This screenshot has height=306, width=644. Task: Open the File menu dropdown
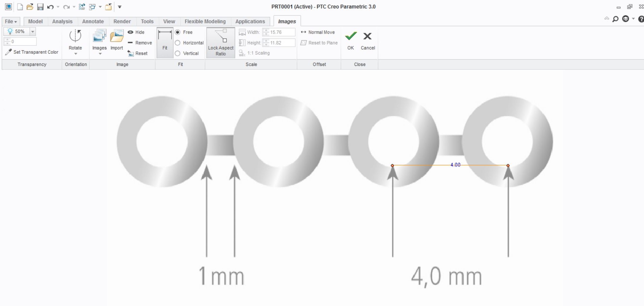(11, 21)
